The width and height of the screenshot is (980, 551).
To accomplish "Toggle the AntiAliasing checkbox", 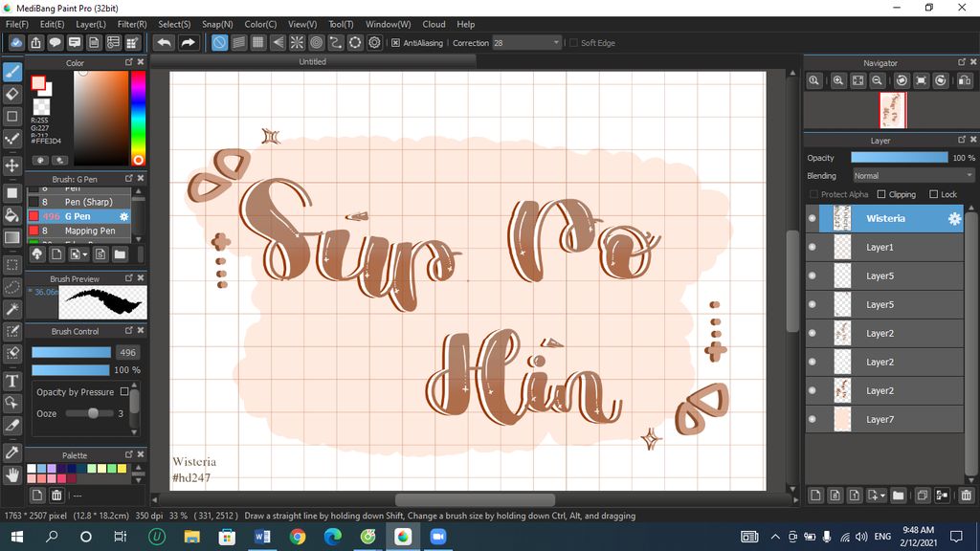I will pos(395,43).
